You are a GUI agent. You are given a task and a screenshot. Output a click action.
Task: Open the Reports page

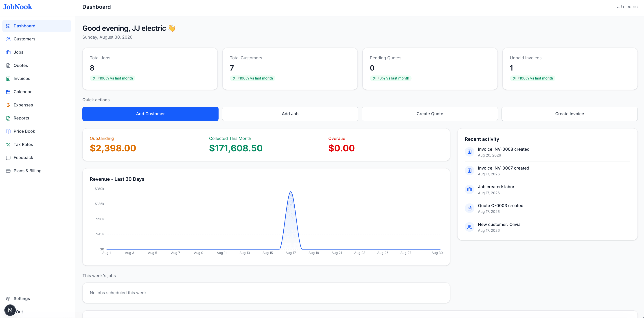point(37,118)
